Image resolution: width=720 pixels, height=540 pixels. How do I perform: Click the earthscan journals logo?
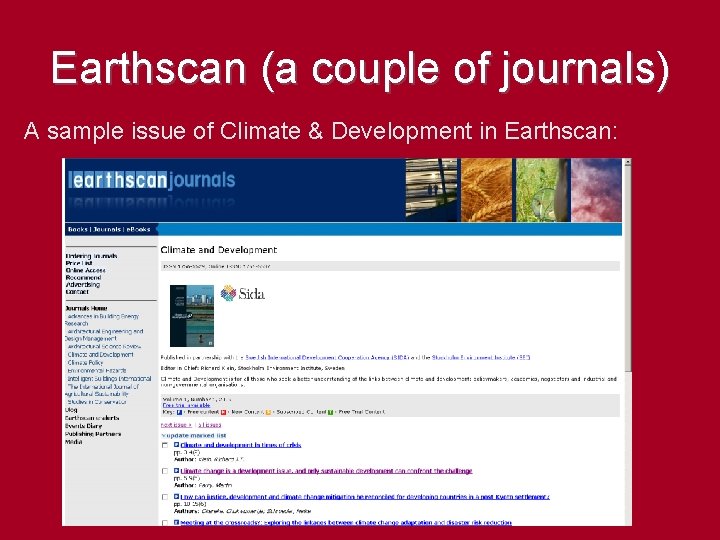click(x=152, y=180)
